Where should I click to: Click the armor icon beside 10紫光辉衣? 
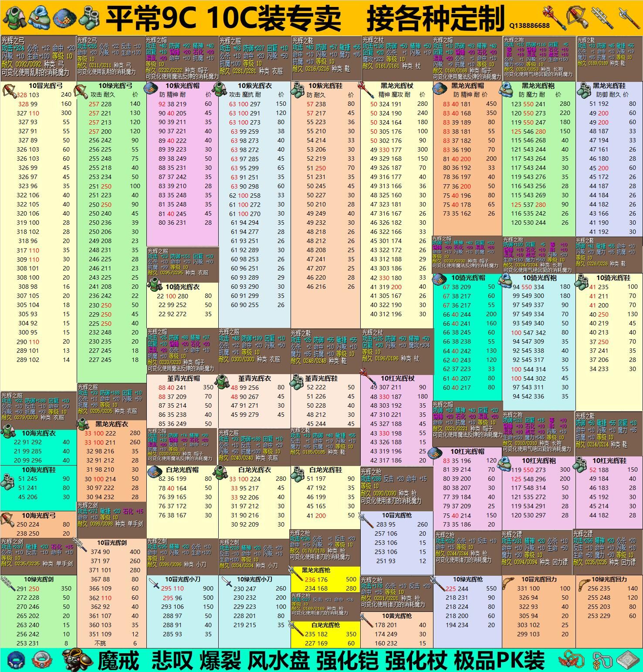coord(220,89)
